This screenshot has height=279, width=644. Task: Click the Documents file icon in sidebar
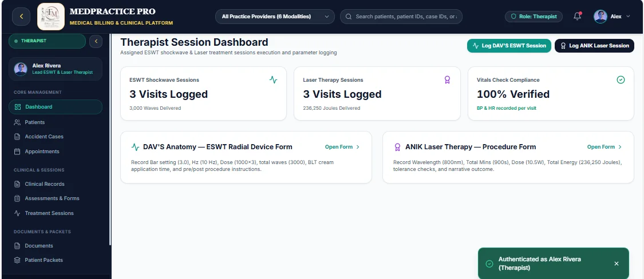(x=17, y=246)
